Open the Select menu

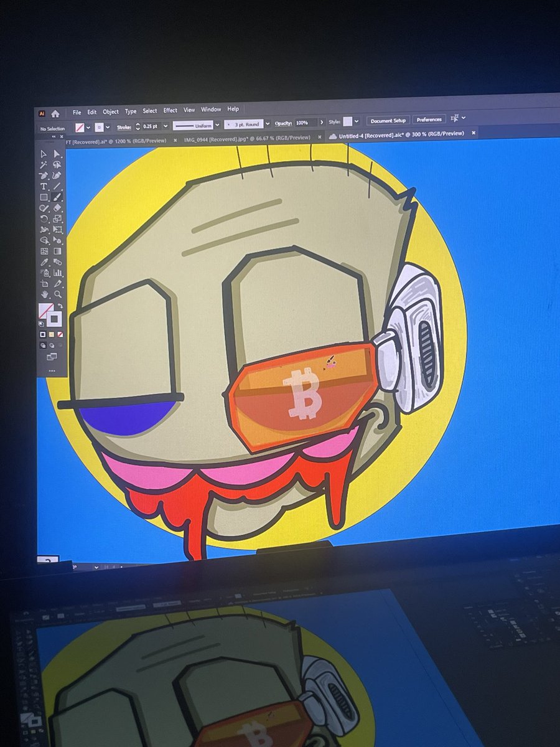tap(150, 111)
